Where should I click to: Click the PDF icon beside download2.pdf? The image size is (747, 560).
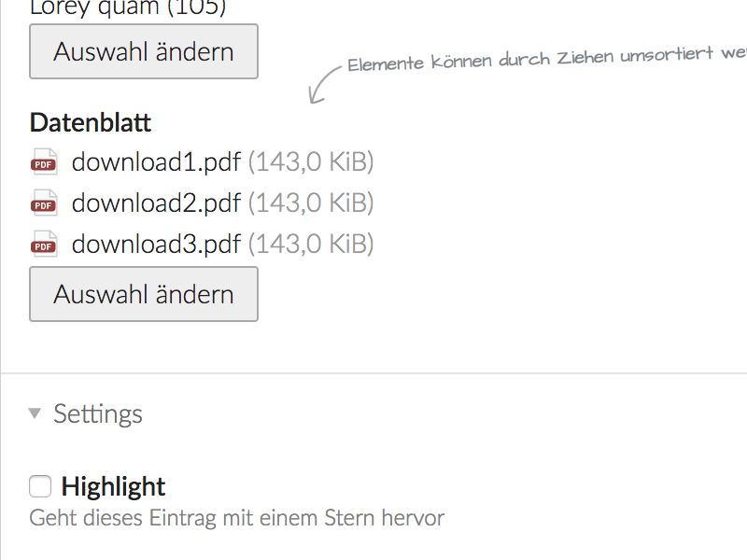(44, 203)
